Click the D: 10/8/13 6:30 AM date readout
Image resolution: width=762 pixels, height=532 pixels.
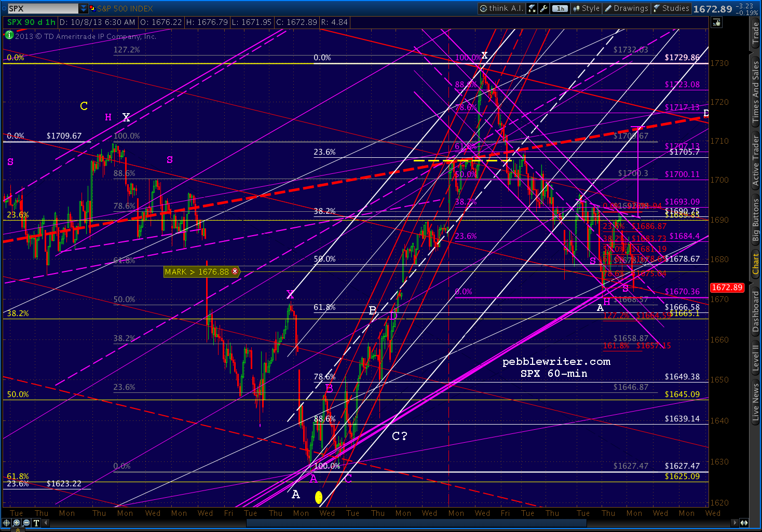tap(98, 22)
